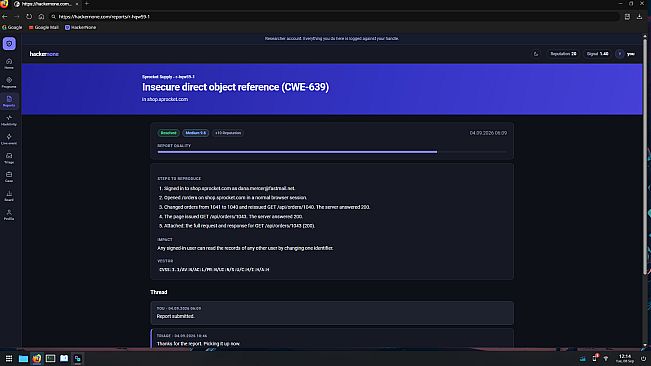Open Triage in the sidebar
This screenshot has height=366, width=651.
(9, 158)
